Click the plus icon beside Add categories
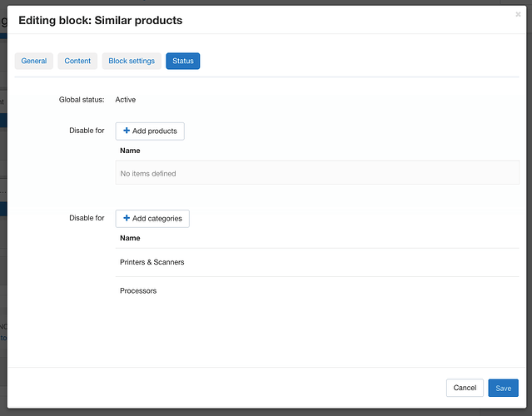The height and width of the screenshot is (416, 532). click(127, 218)
